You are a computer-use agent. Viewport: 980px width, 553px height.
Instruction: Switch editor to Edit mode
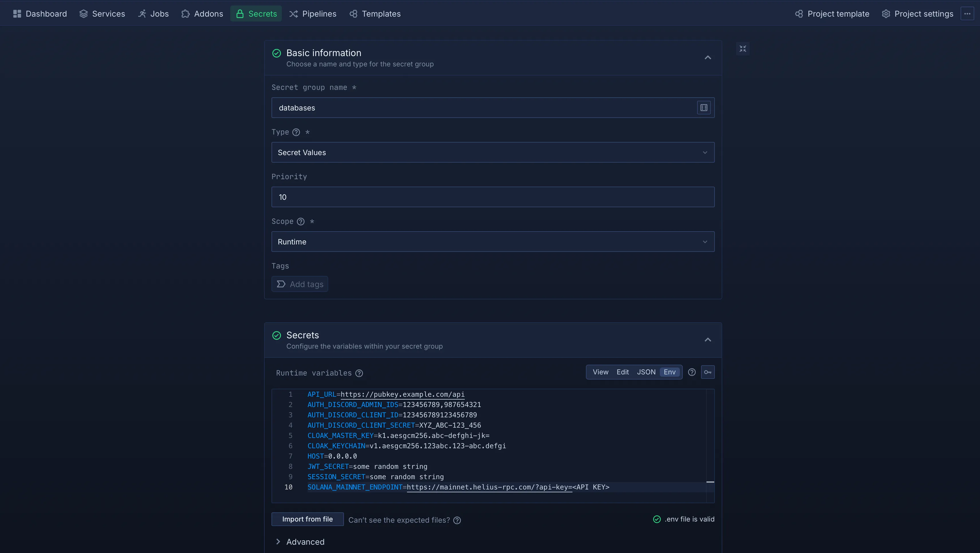pos(622,372)
